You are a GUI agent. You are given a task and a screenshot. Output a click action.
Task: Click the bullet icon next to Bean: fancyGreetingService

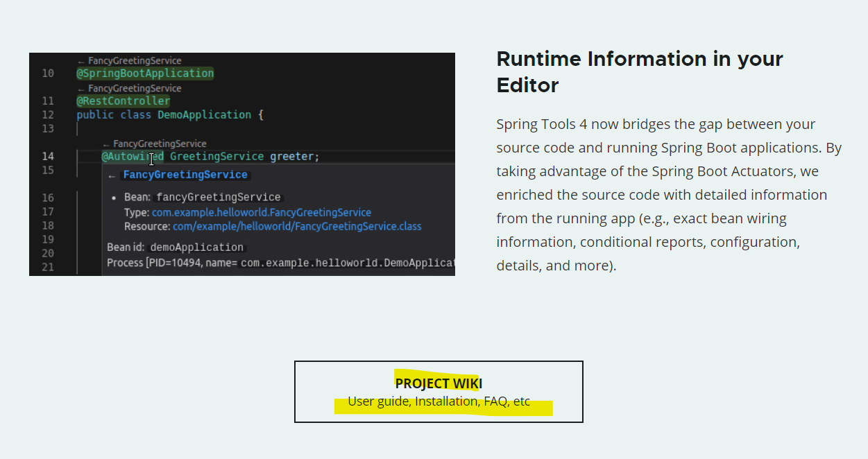click(114, 198)
